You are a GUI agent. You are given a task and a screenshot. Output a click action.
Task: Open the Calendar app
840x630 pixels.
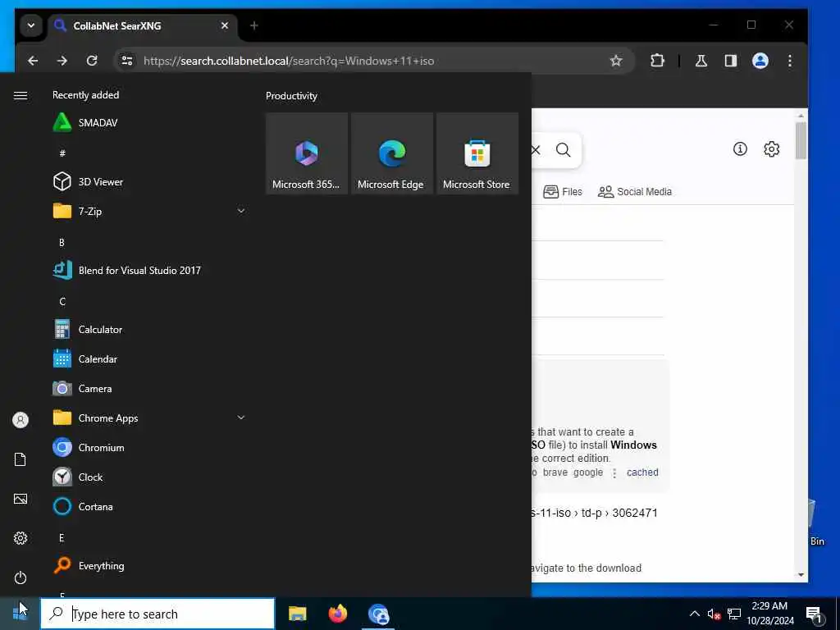click(x=149, y=359)
